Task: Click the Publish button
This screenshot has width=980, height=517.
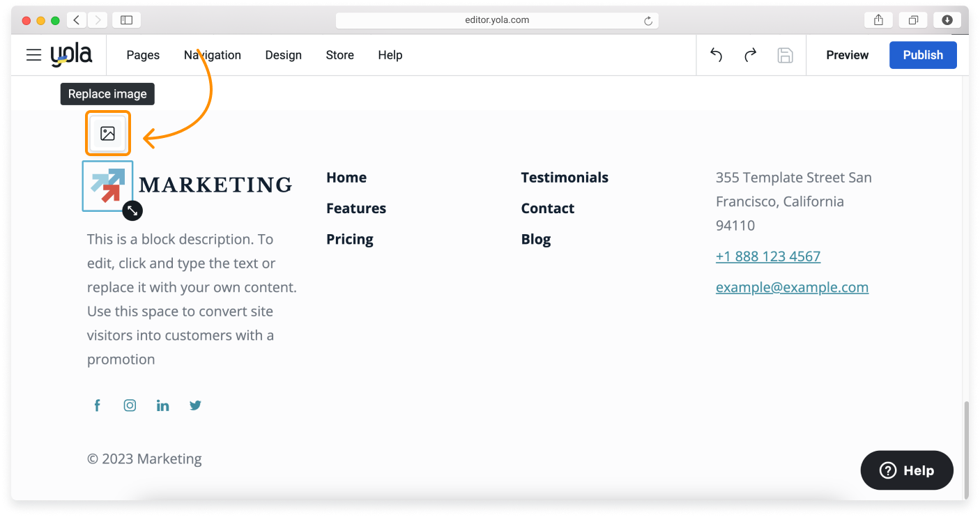Action: [x=923, y=55]
